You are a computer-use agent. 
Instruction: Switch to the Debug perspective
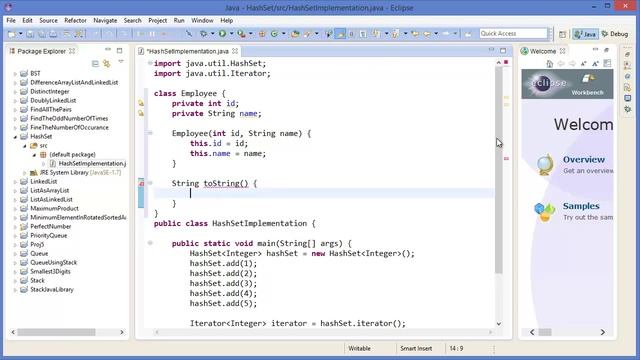click(615, 34)
